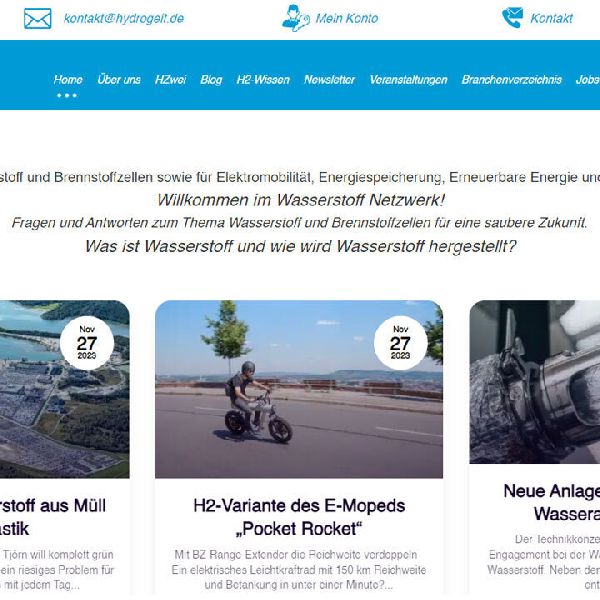Image resolution: width=600 pixels, height=600 pixels.
Task: Open the Newsletter page
Action: coord(329,79)
